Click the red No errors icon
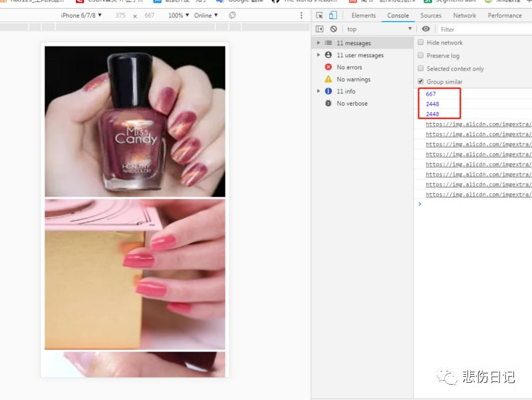Screen dimensions: 532x400 click(329, 67)
